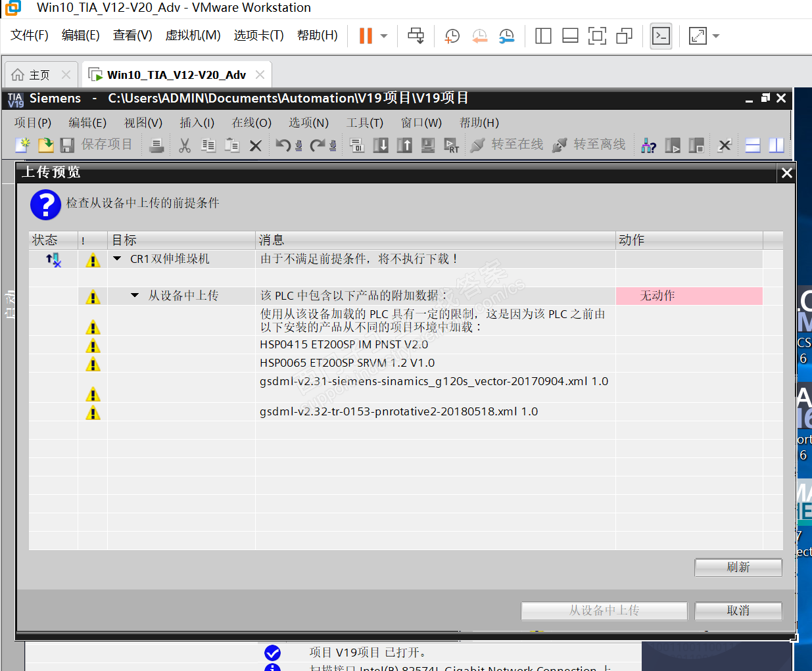Open the dropdown next to the pause button

pos(384,36)
